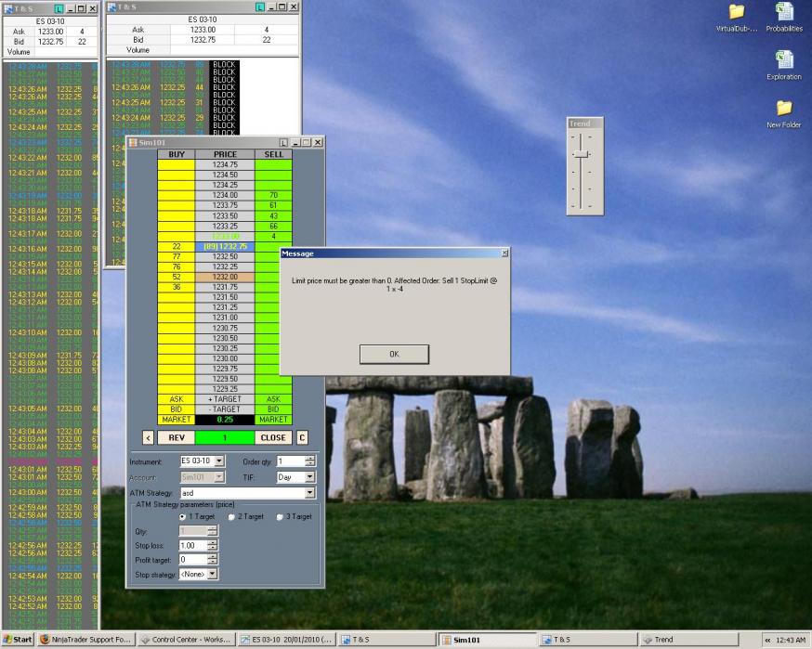Click the Stop loss value field
Screen dimensions: 812x649
[x=193, y=545]
